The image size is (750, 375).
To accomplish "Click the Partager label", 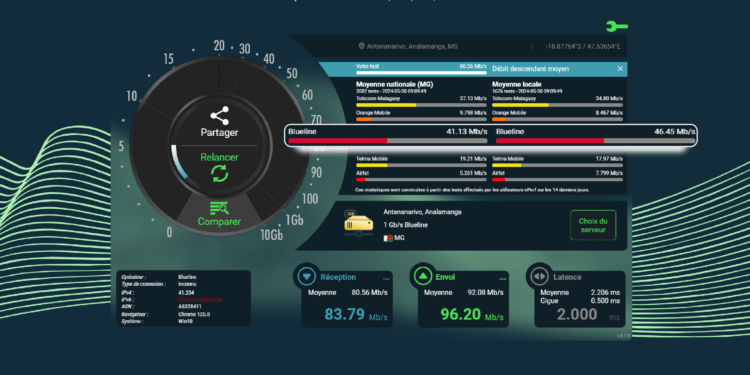I will (219, 132).
